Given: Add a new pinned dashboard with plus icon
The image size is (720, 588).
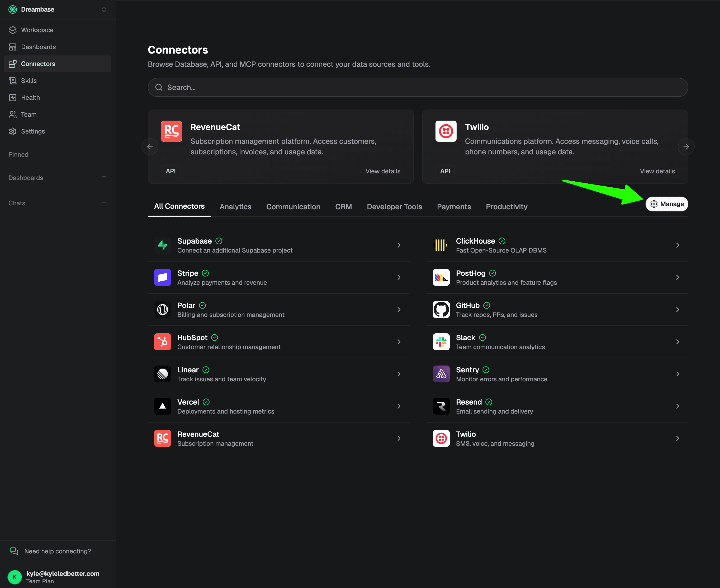Looking at the screenshot, I should tap(104, 177).
